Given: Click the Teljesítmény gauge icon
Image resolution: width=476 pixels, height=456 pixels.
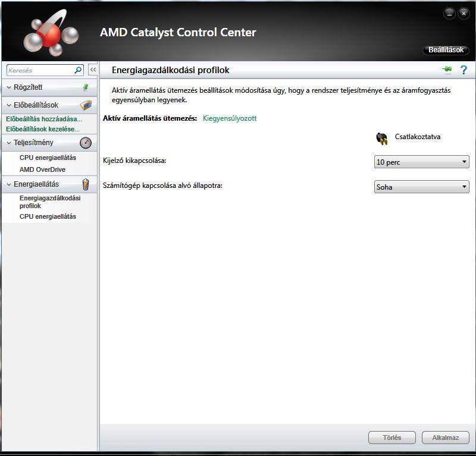Looking at the screenshot, I should pos(86,143).
